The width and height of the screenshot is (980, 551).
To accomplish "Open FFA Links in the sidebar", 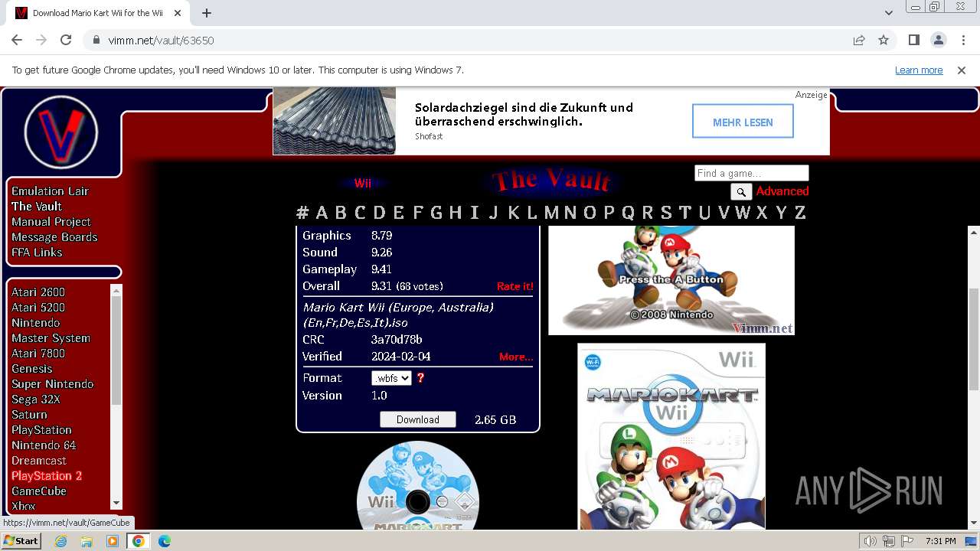I will pos(37,253).
